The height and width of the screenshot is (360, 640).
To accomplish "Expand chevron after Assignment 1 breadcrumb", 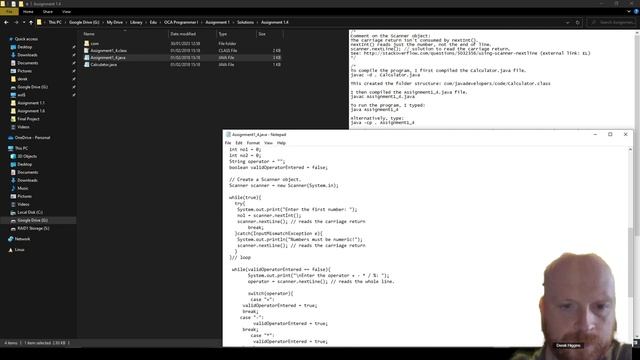I will [x=233, y=22].
